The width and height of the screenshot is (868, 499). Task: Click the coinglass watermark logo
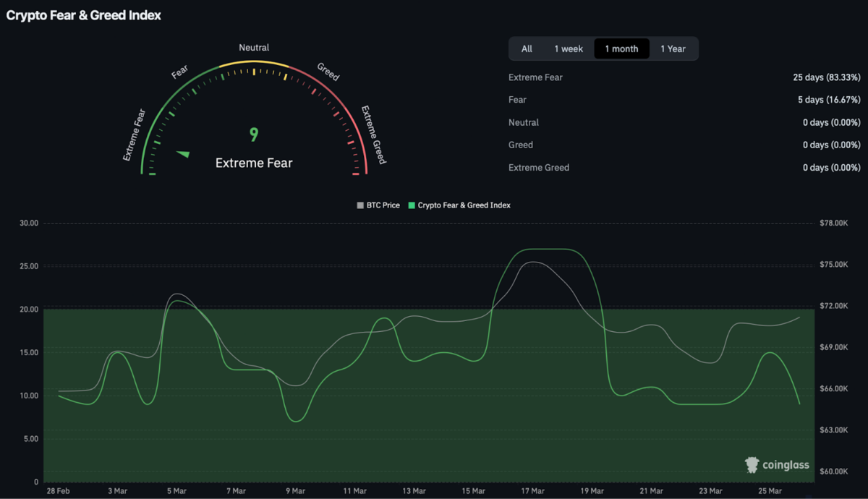[777, 465]
